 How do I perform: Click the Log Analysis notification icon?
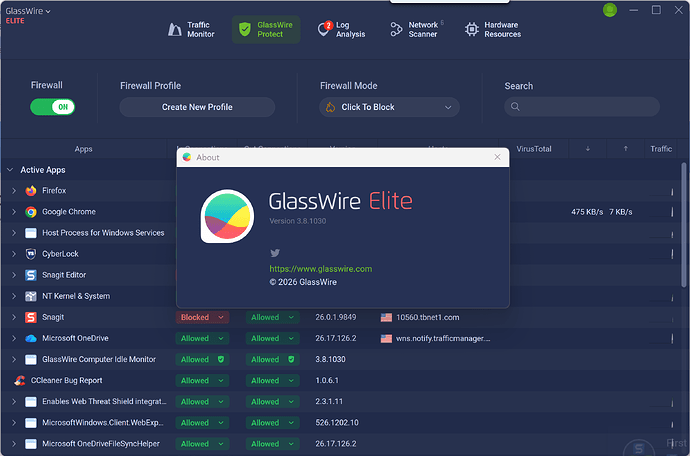tap(324, 29)
